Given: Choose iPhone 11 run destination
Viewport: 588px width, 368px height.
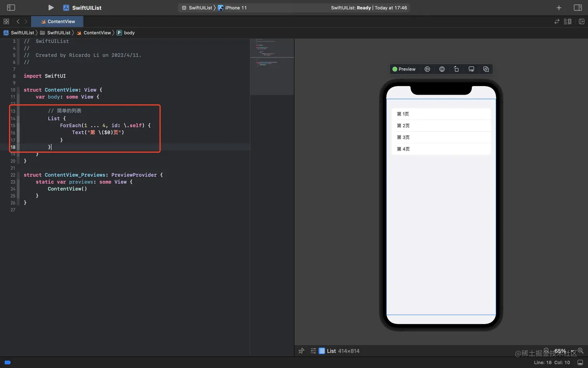Looking at the screenshot, I should point(232,8).
